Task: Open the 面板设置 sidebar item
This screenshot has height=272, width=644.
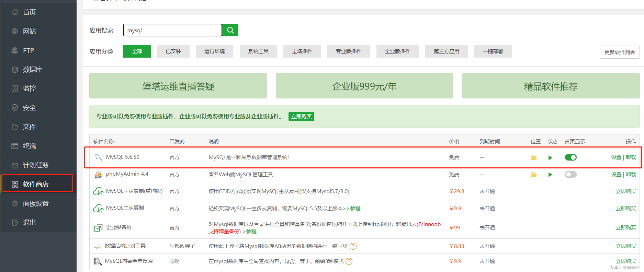Action: [38, 203]
